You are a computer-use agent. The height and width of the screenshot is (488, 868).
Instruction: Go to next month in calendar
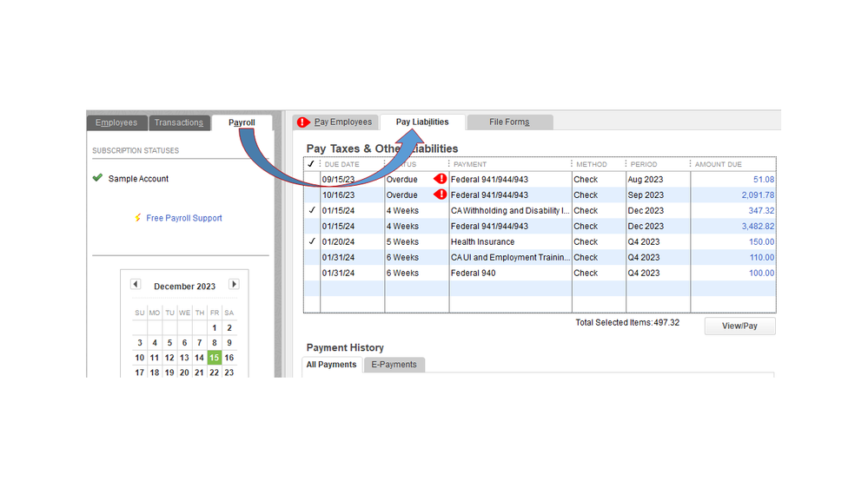pyautogui.click(x=234, y=284)
